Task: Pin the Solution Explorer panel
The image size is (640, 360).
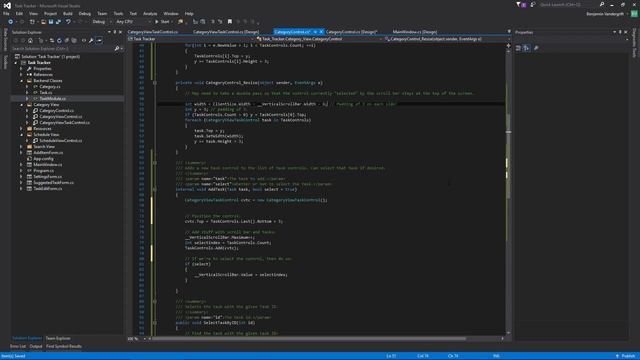Action: pos(115,32)
